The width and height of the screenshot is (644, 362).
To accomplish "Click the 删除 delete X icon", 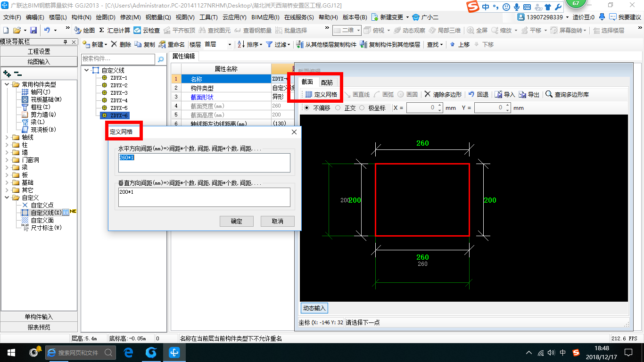I will [x=114, y=44].
